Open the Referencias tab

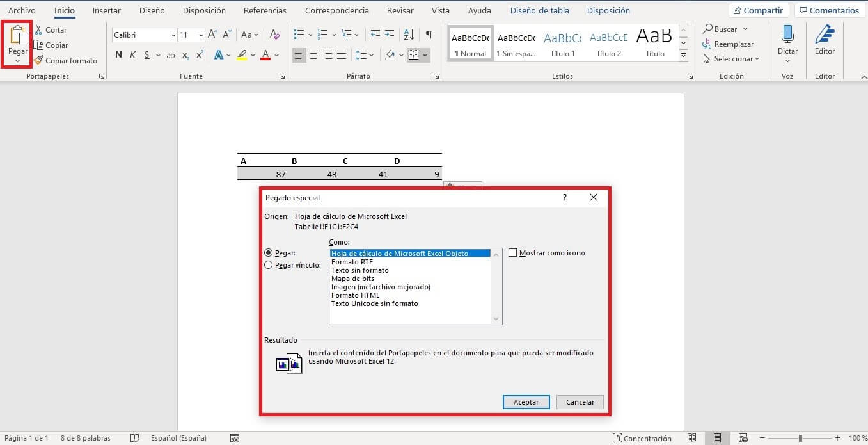click(x=265, y=11)
